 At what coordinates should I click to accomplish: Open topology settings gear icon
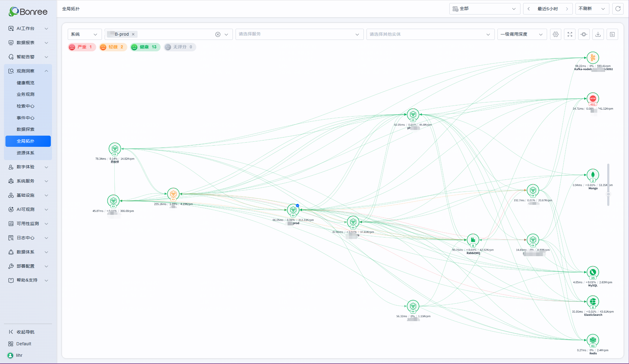pos(556,34)
